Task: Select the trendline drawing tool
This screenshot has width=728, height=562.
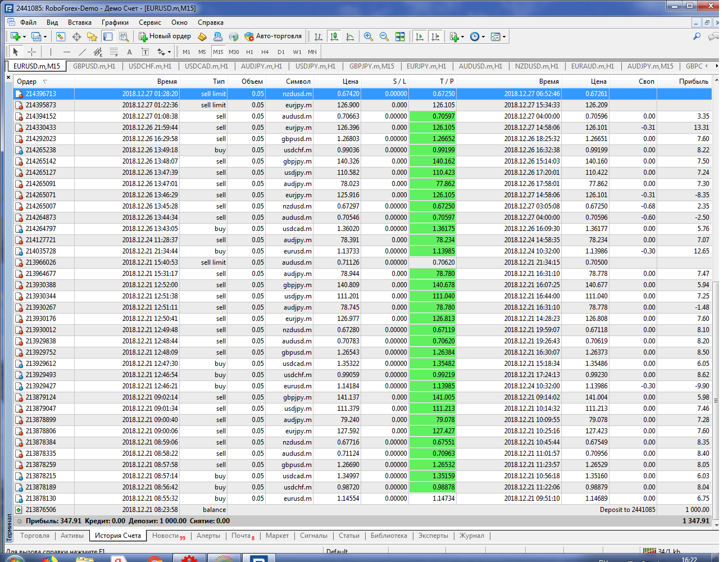Action: tap(83, 52)
